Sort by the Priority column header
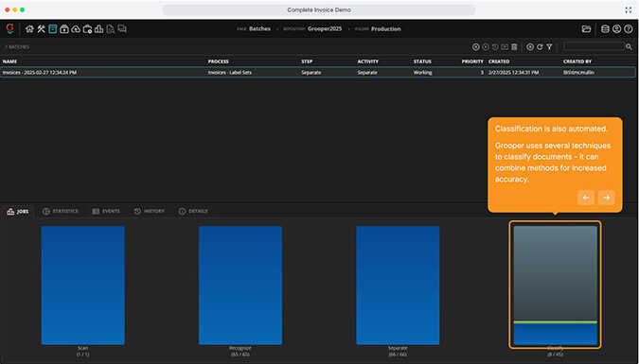This screenshot has width=639, height=364. pos(472,61)
